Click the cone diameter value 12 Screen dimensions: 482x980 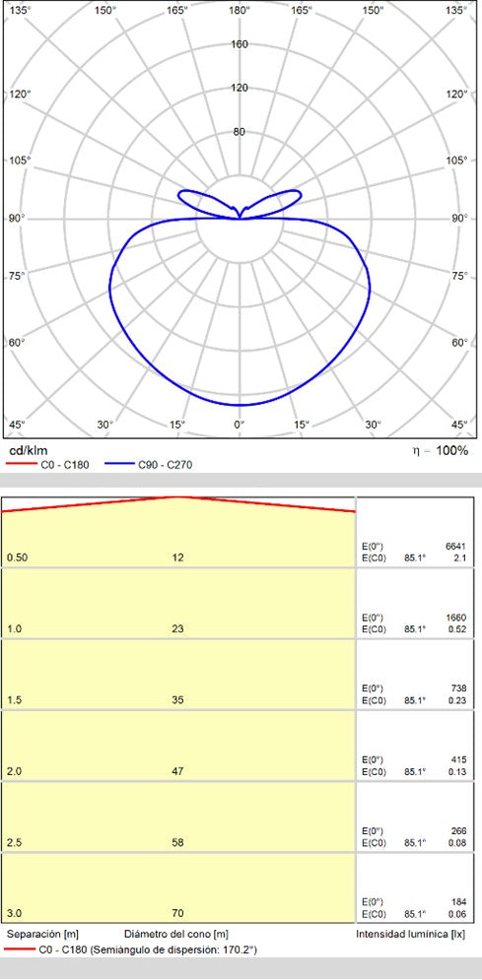click(178, 557)
